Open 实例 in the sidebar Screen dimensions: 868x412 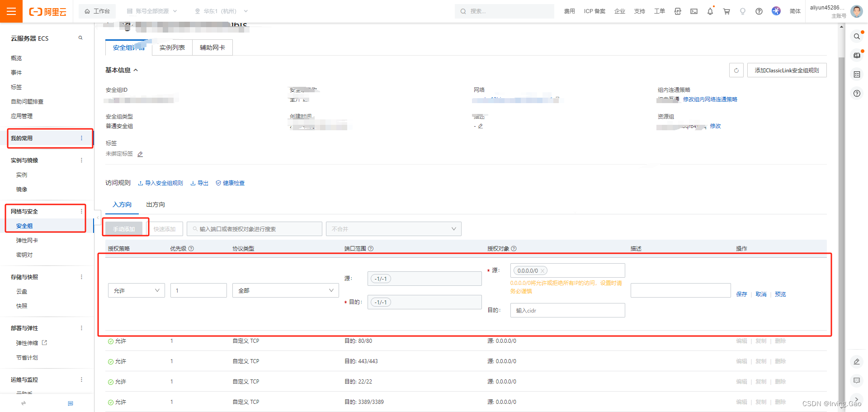click(22, 175)
